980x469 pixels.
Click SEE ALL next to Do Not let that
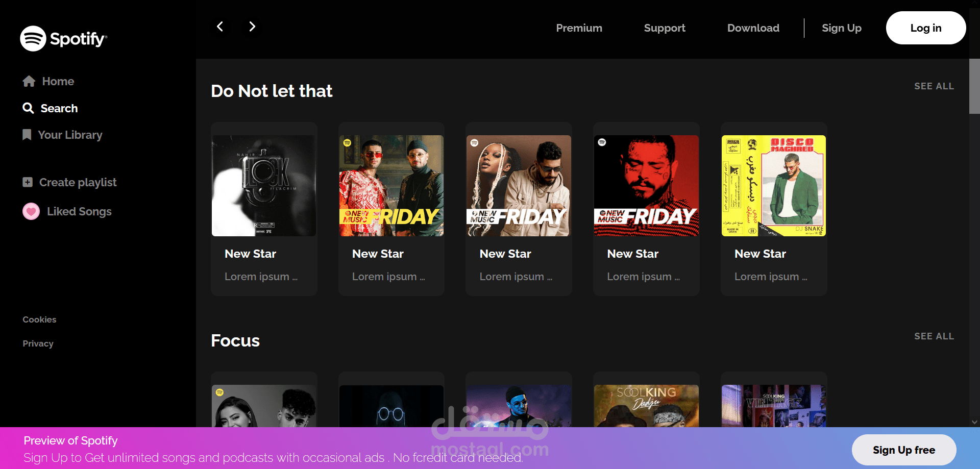[934, 86]
